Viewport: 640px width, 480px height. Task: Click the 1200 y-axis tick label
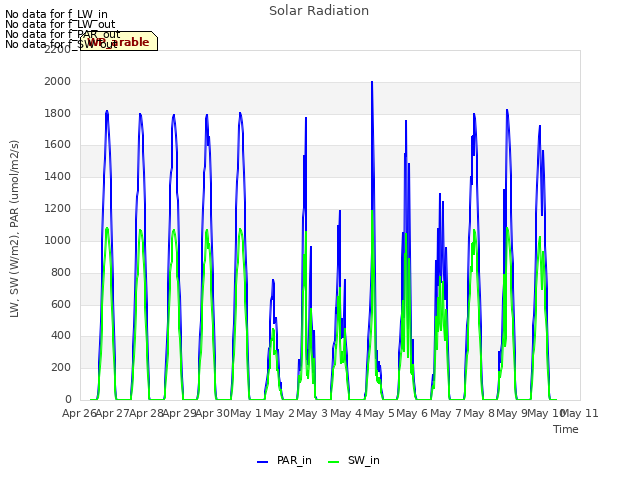coord(58,208)
